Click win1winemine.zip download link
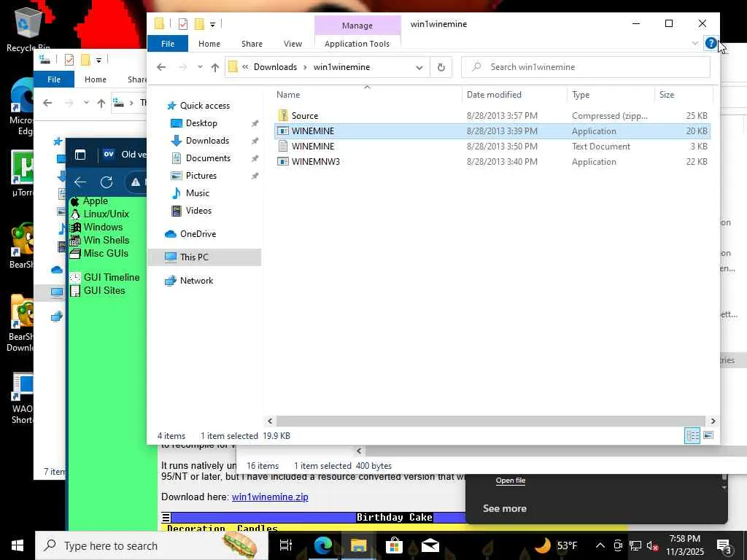Viewport: 747px width, 560px height. 270,497
